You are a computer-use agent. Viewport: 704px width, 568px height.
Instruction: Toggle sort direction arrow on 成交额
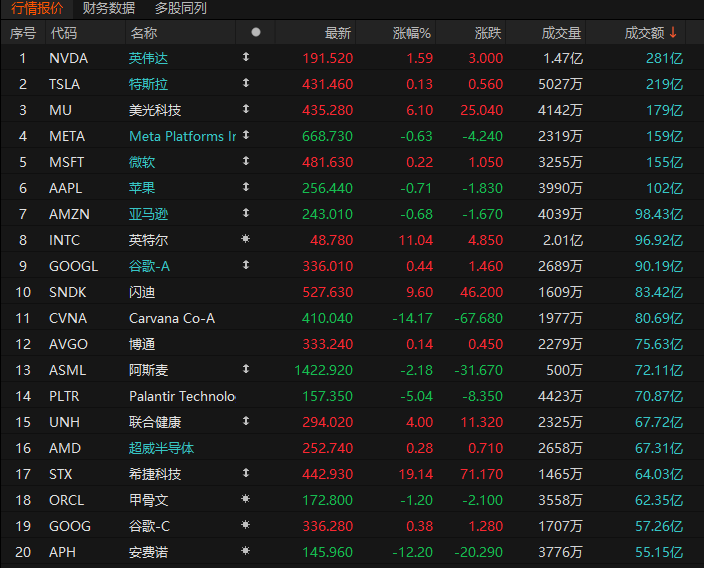[x=673, y=32]
